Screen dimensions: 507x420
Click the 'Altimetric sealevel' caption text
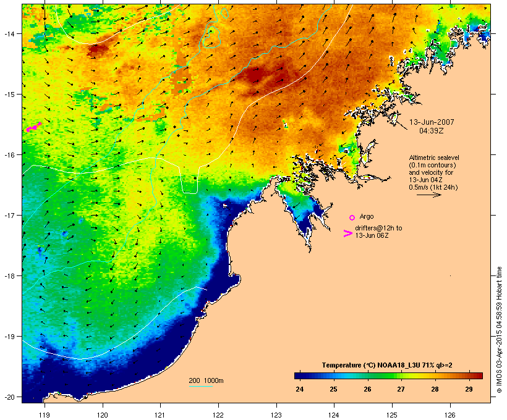tap(434, 157)
